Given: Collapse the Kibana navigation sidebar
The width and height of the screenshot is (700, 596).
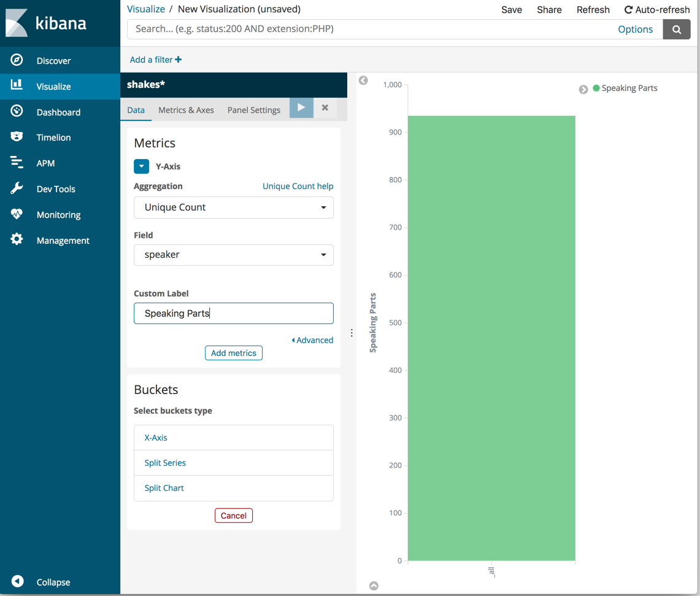Looking at the screenshot, I should point(53,582).
